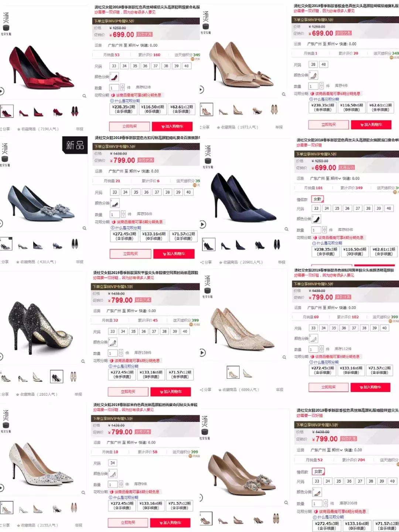The height and width of the screenshot is (532, 399).
Task: Click the 花呗 info icon in the red shoe listing
Action: coord(112,100)
